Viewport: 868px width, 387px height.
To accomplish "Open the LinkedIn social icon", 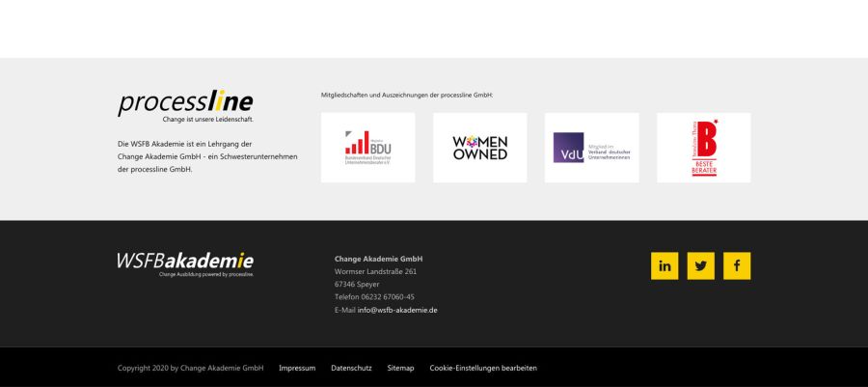I will pos(665,265).
